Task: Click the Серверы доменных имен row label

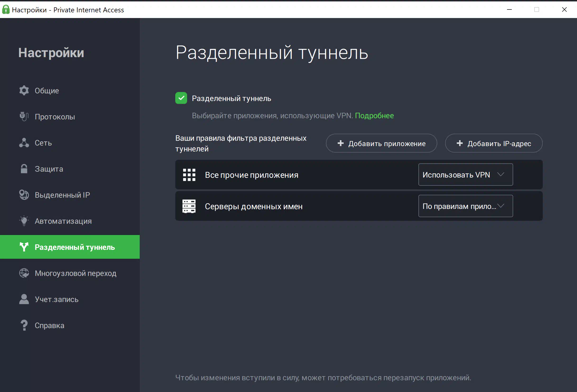Action: point(254,206)
